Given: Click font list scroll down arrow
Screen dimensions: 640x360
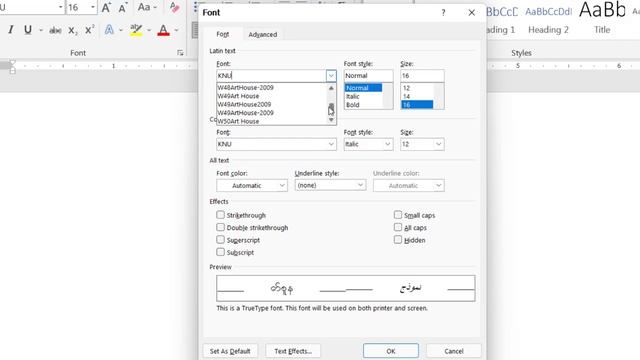Looking at the screenshot, I should [x=331, y=120].
